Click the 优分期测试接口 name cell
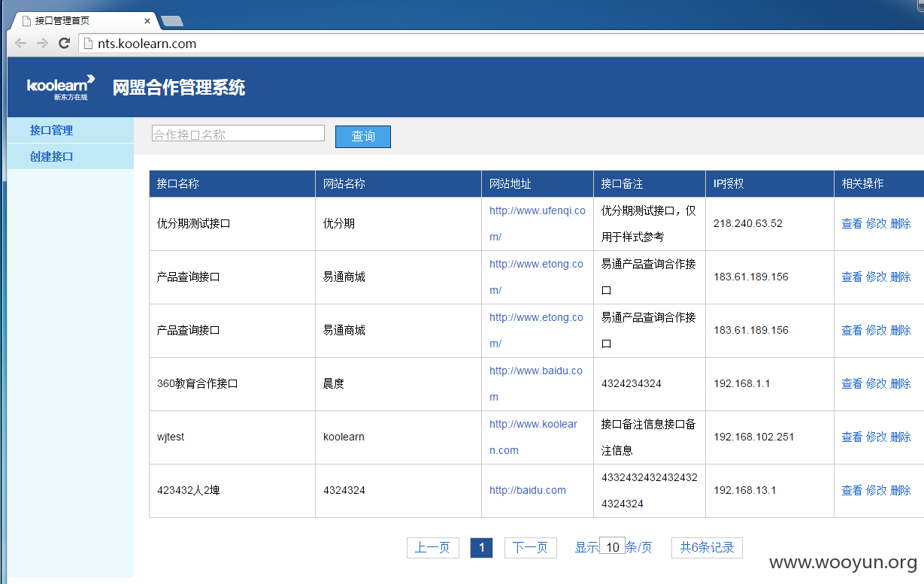The height and width of the screenshot is (584, 924). (232, 223)
